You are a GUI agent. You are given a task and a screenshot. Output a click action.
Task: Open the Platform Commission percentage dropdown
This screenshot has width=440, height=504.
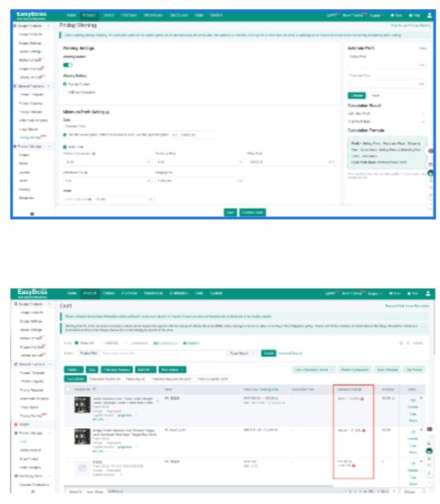click(106, 162)
